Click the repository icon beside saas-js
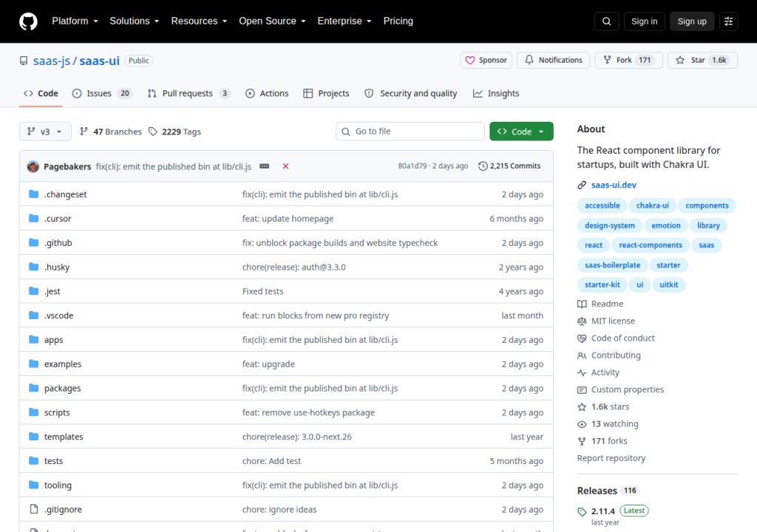This screenshot has width=757, height=532. [x=24, y=61]
